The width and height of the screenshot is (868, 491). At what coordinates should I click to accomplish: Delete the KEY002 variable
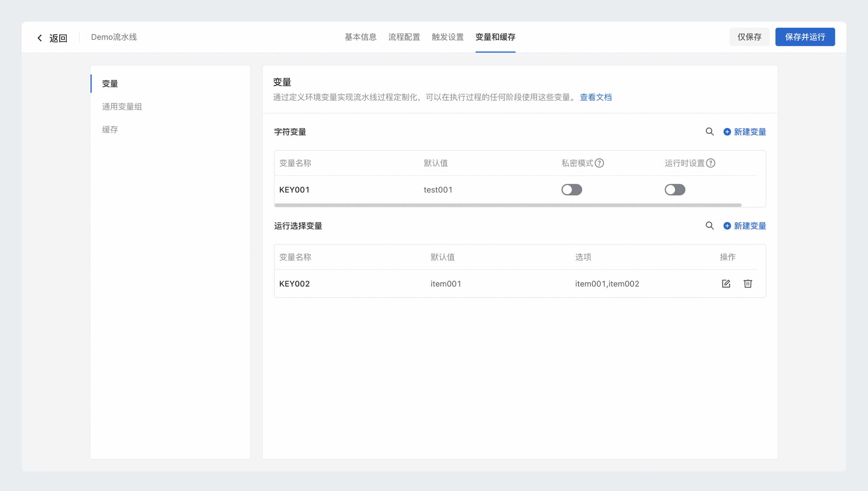point(747,284)
